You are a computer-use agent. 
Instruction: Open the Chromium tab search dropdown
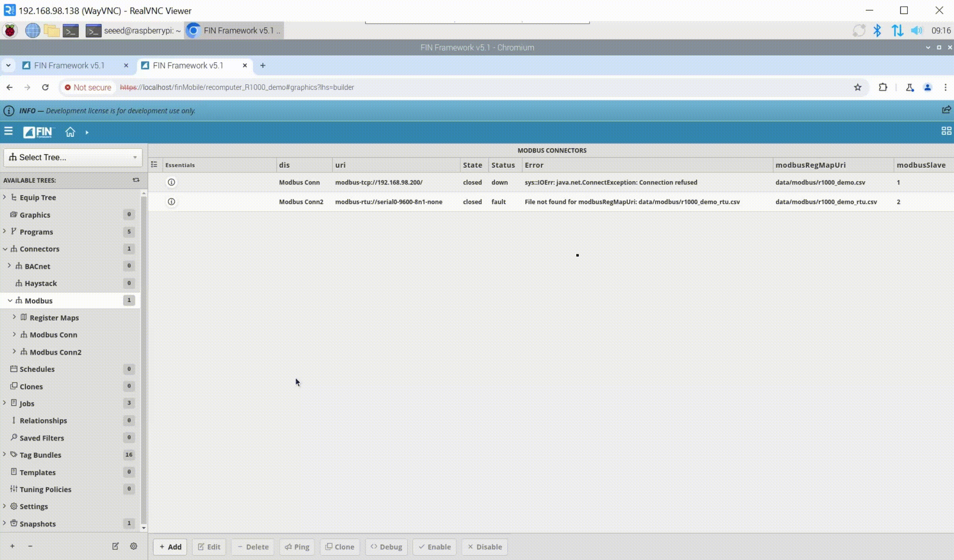coord(8,66)
